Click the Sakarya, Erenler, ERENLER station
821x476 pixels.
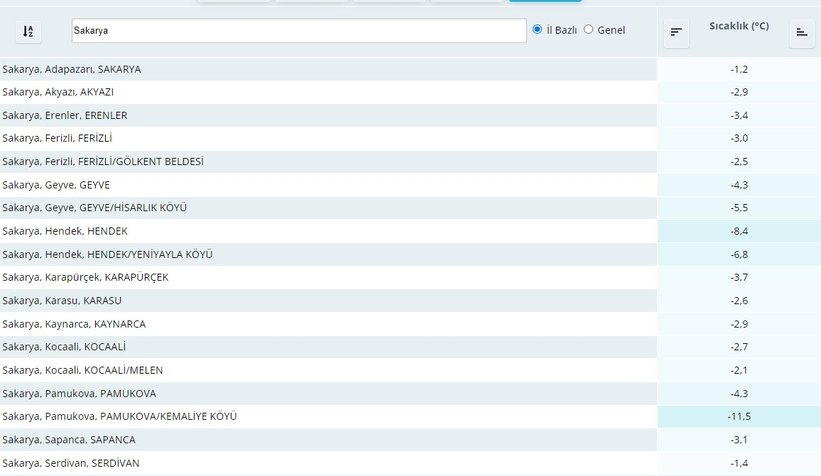point(65,115)
